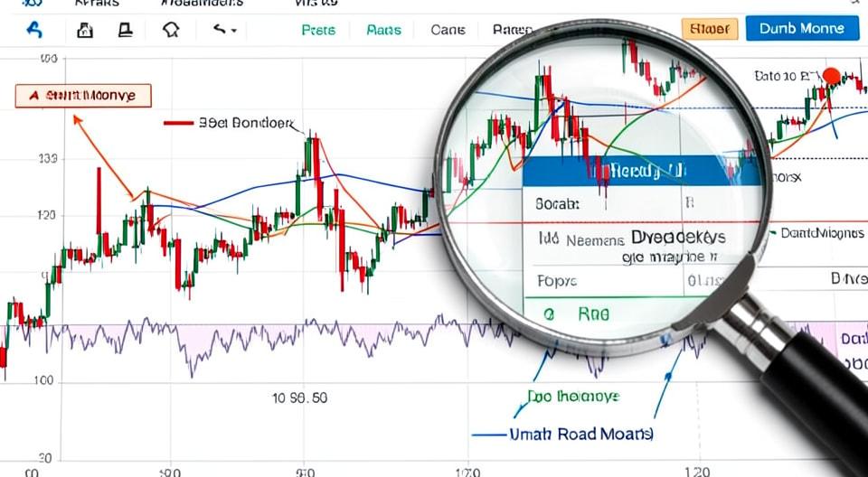This screenshot has height=477, width=868.
Task: Click the green Rne entry in the panel
Action: click(577, 315)
